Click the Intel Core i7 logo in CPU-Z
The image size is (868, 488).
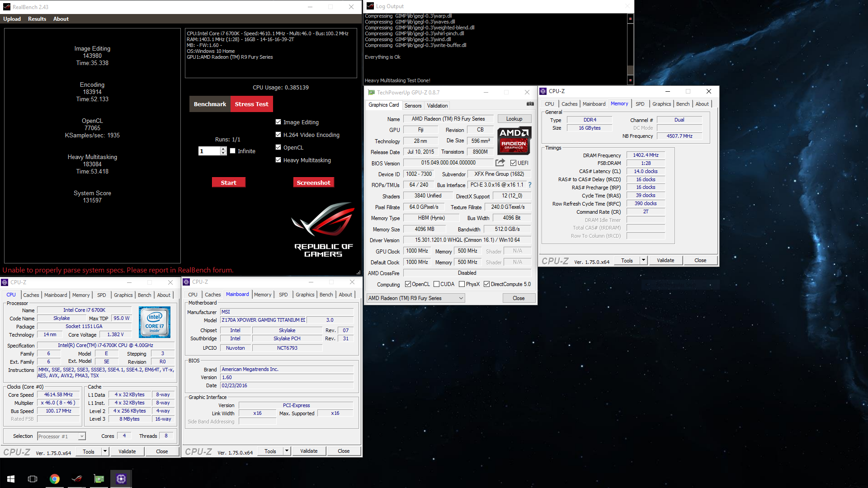[x=155, y=322]
